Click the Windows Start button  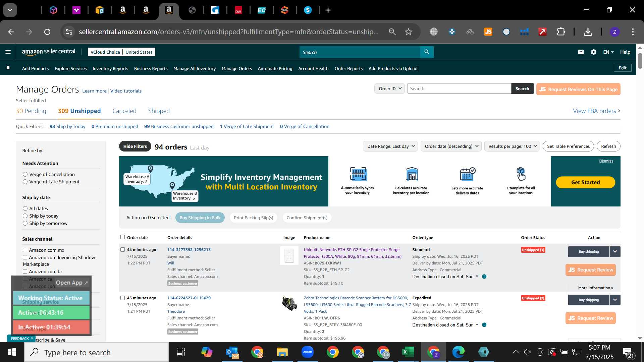click(x=12, y=352)
